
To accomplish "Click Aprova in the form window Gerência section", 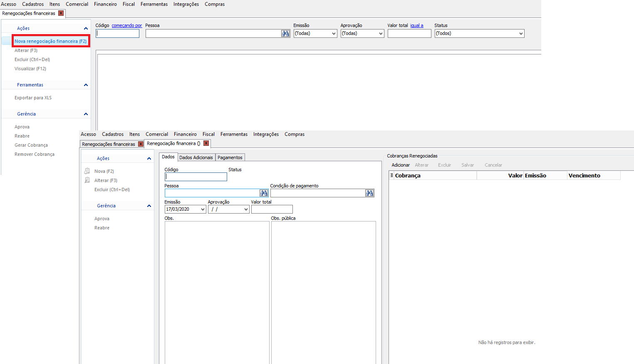I will tap(102, 219).
